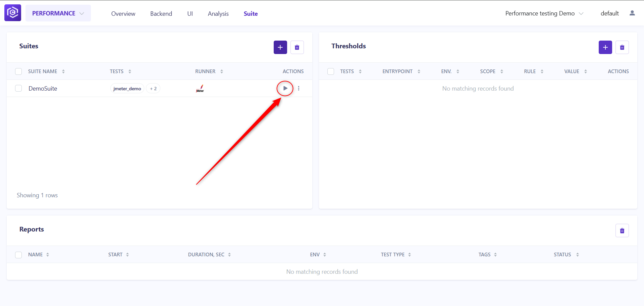This screenshot has width=644, height=306.
Task: Expand the PERFORMANCE section dropdown
Action: 58,13
